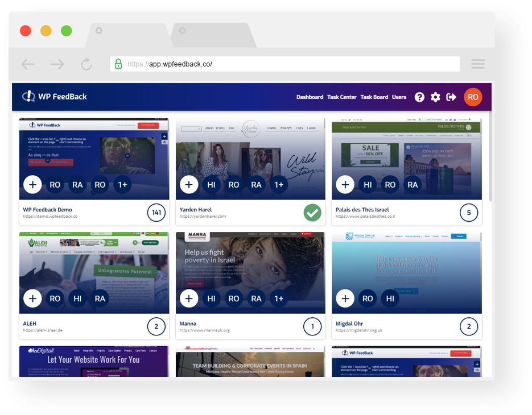Click the ALEH site title
This screenshot has height=415, width=532.
30,323
